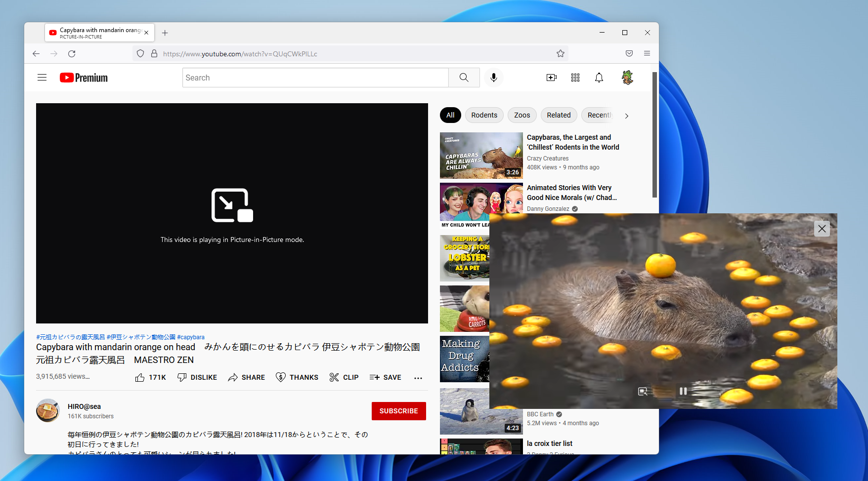The width and height of the screenshot is (868, 481).
Task: Open the Pocket save icon
Action: pyautogui.click(x=629, y=53)
